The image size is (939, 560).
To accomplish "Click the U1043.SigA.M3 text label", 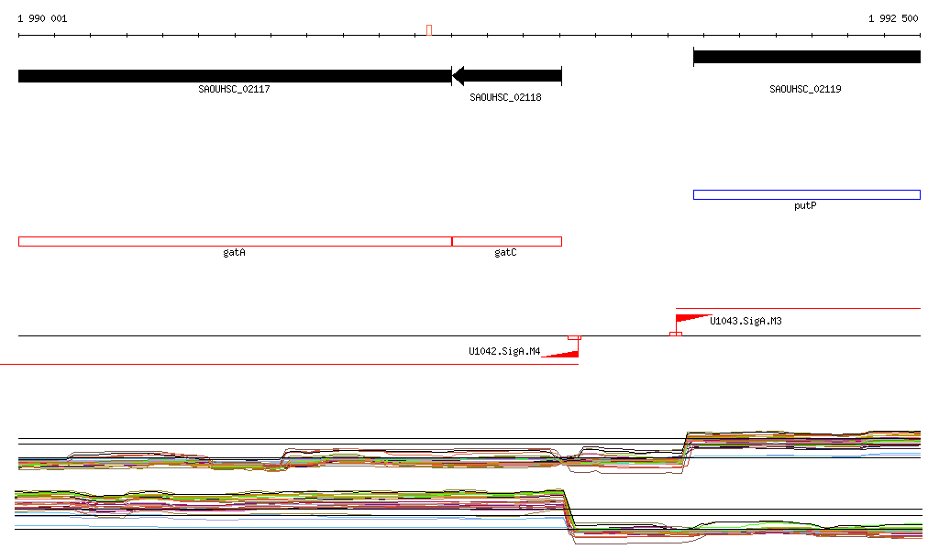I will tap(746, 322).
